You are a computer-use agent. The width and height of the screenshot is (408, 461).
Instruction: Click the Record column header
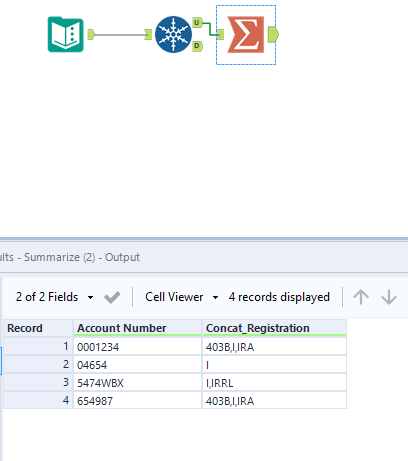[38, 328]
